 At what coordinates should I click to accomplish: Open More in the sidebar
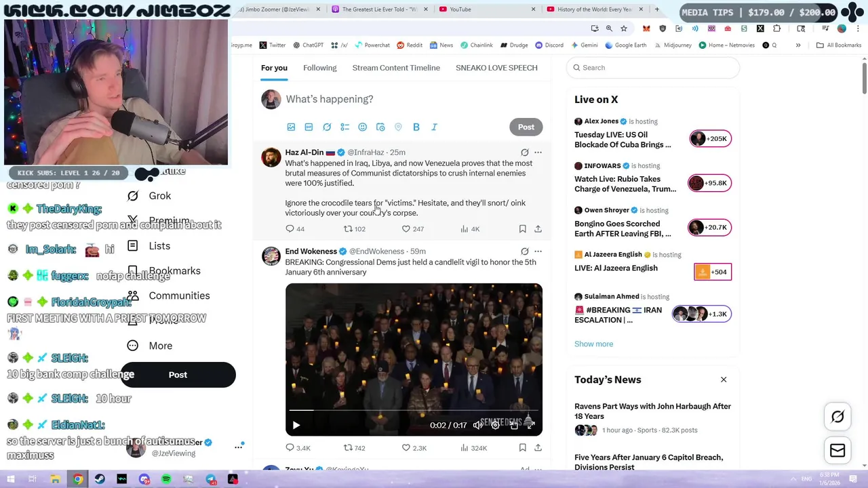coord(150,346)
